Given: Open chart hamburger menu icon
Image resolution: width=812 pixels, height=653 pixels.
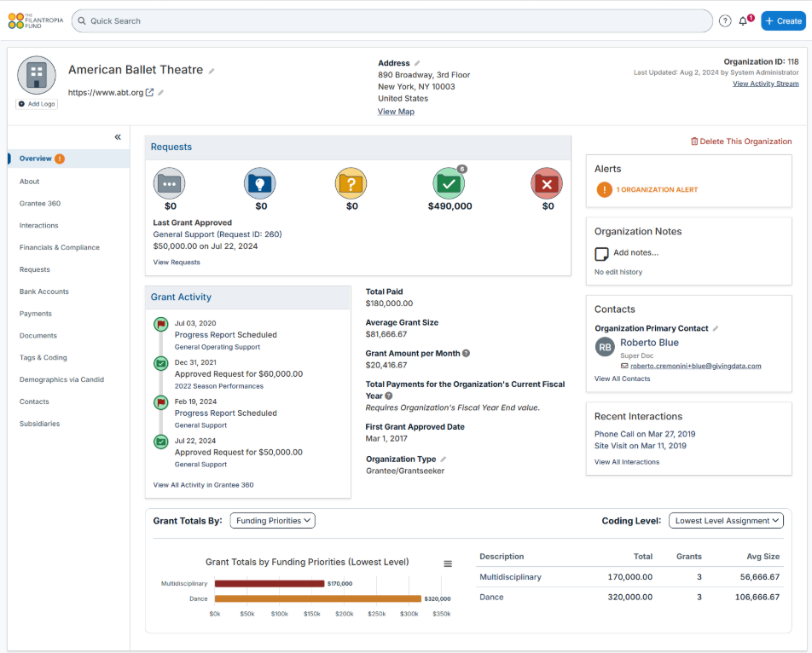Looking at the screenshot, I should (x=448, y=564).
